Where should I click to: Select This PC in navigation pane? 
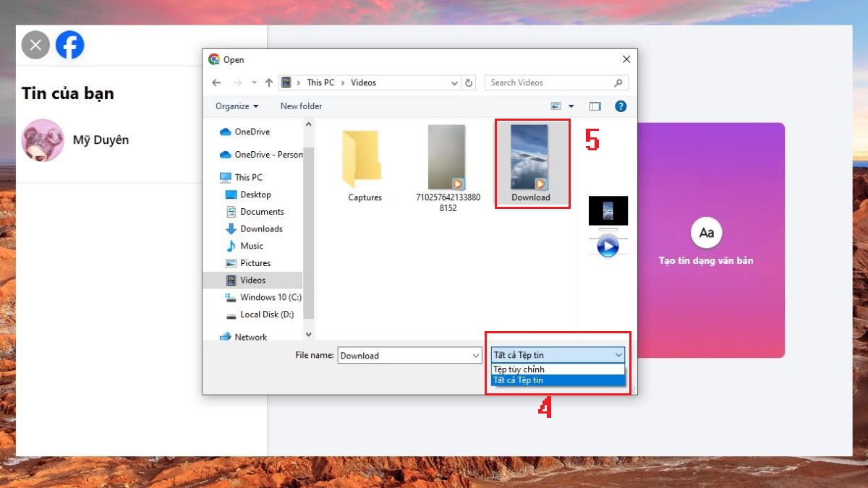tap(241, 177)
